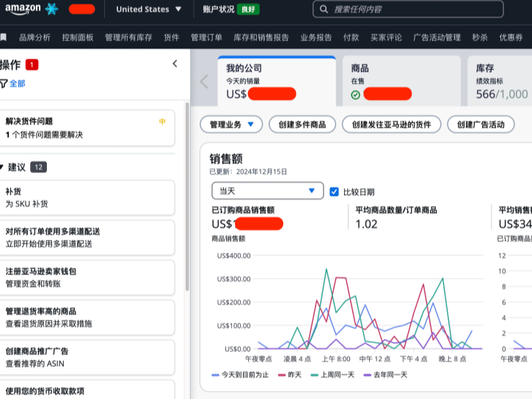
Task: Click the search input field
Action: tap(408, 9)
